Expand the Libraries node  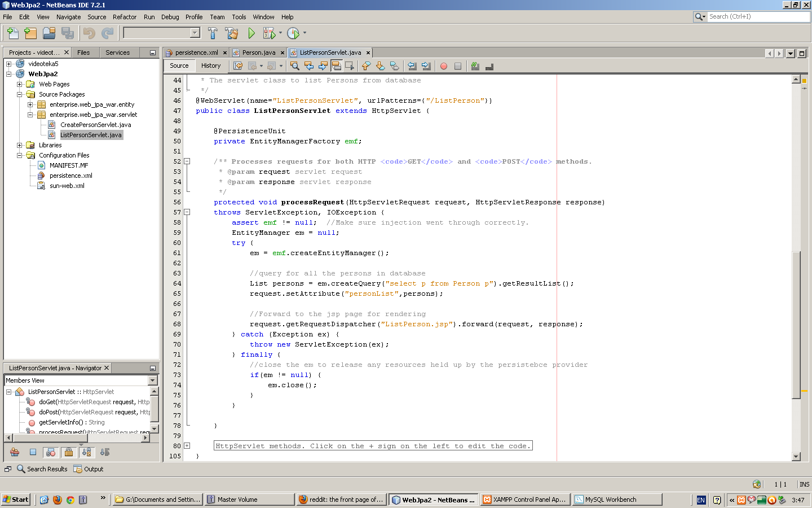pos(20,145)
